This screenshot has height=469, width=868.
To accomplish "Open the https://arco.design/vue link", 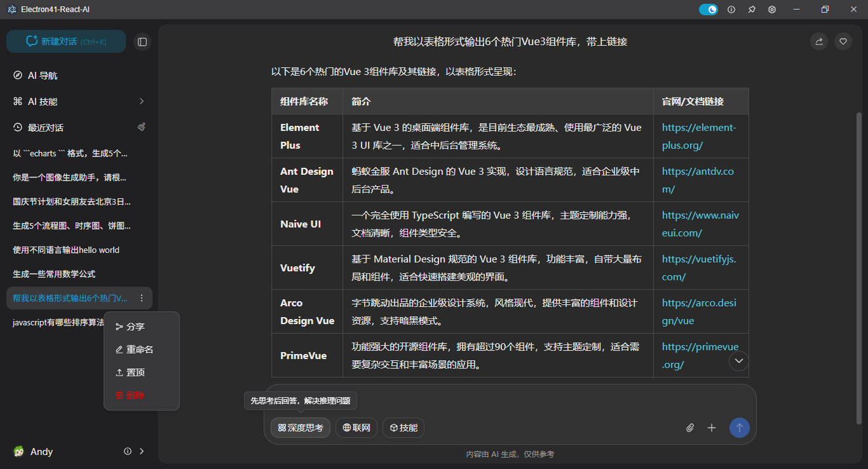I will (699, 311).
